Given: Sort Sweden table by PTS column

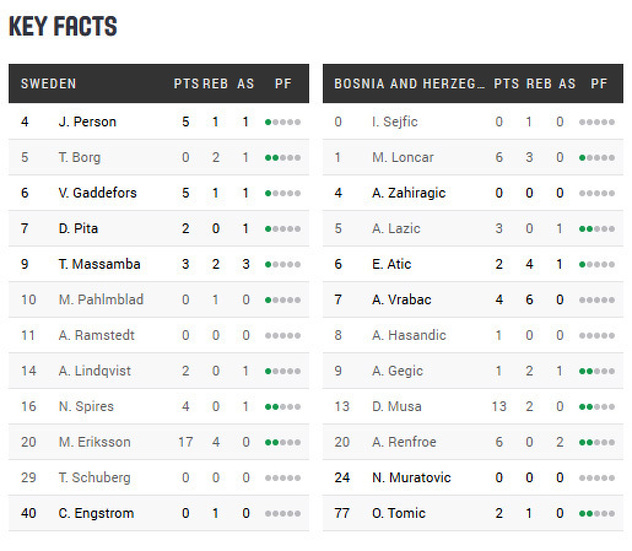Looking at the screenshot, I should tap(186, 84).
